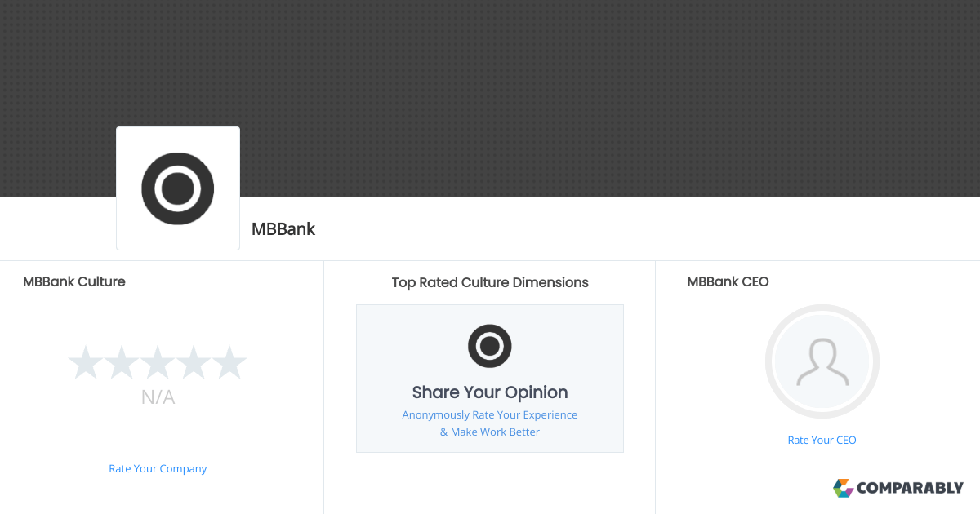The image size is (980, 514).
Task: Select the first rating star
Action: pyautogui.click(x=85, y=363)
